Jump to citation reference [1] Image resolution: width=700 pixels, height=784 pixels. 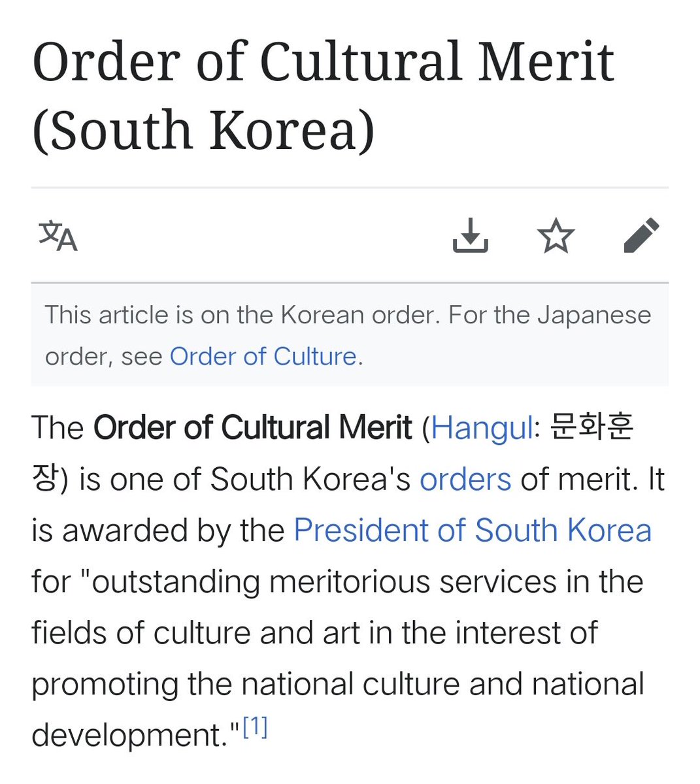255,727
